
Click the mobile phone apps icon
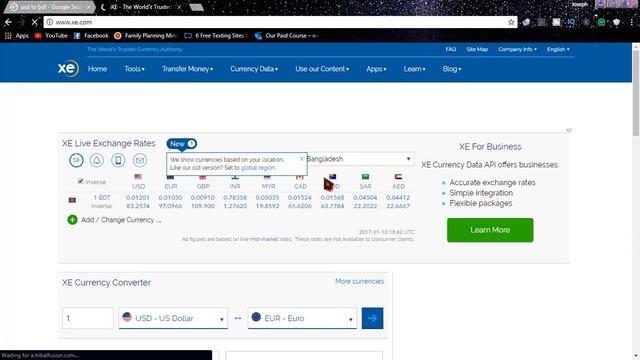(x=118, y=160)
